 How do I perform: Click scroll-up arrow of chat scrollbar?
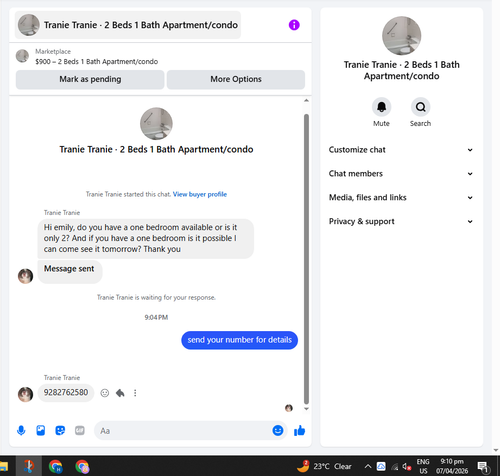[306, 101]
